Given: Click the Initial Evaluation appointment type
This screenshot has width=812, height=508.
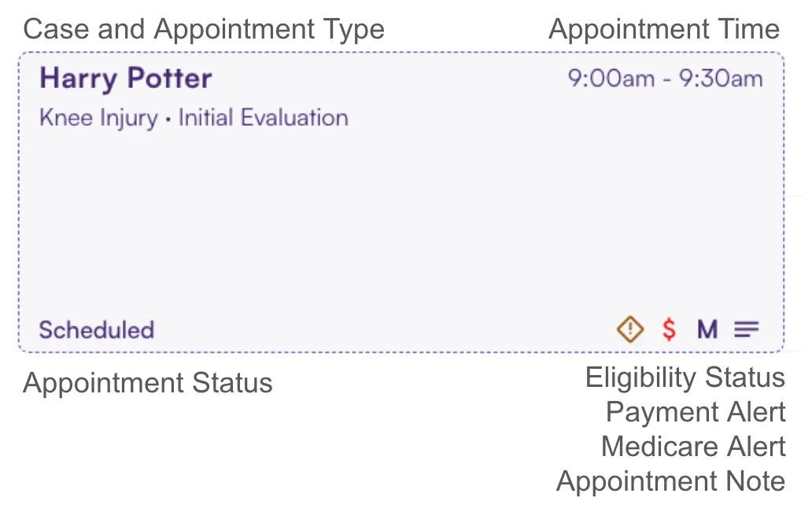Looking at the screenshot, I should coord(263,118).
